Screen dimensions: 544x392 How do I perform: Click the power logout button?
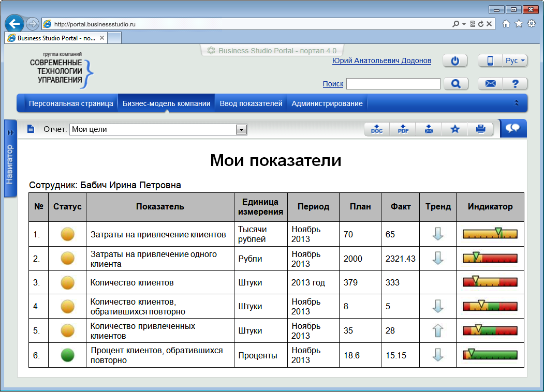455,61
